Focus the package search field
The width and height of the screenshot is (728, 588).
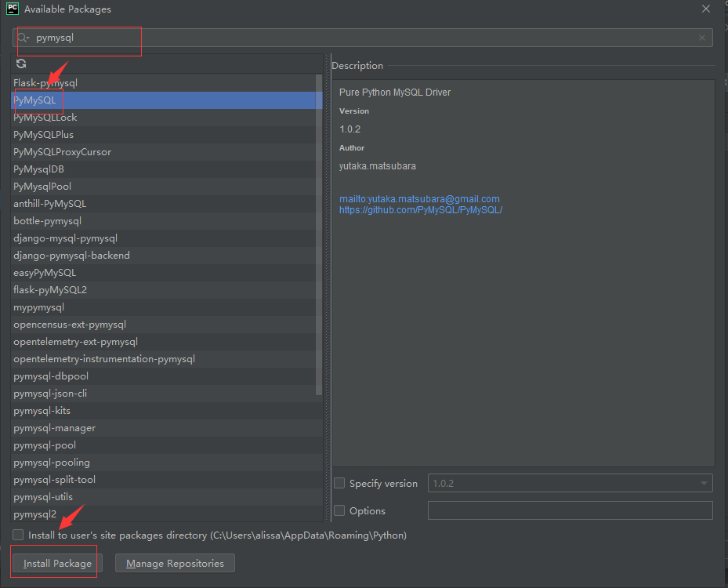pos(362,38)
